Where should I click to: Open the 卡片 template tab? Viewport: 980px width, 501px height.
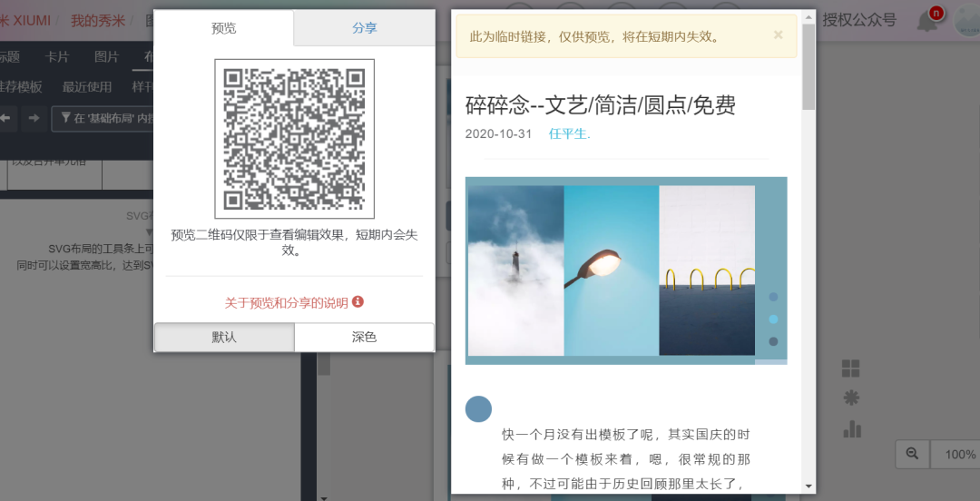pos(57,57)
